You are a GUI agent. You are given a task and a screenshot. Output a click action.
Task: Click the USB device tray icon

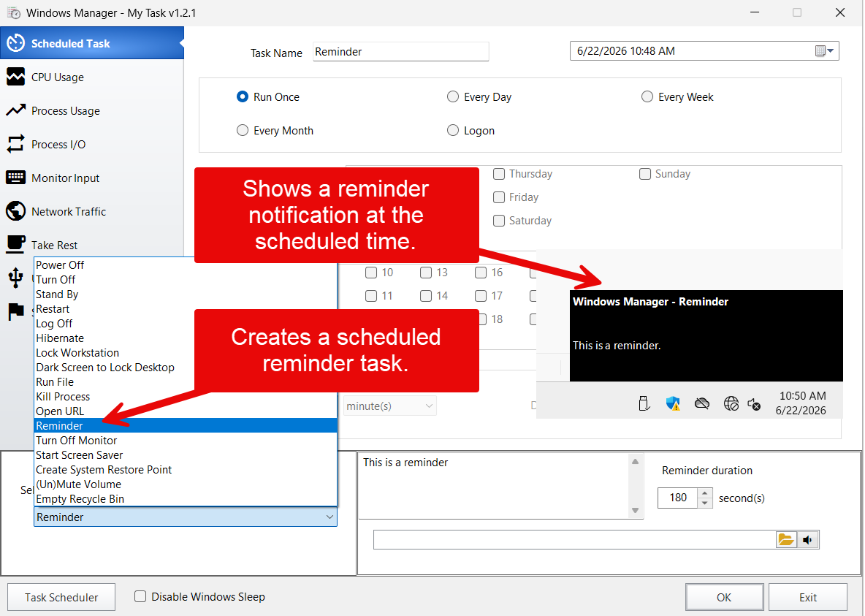644,403
